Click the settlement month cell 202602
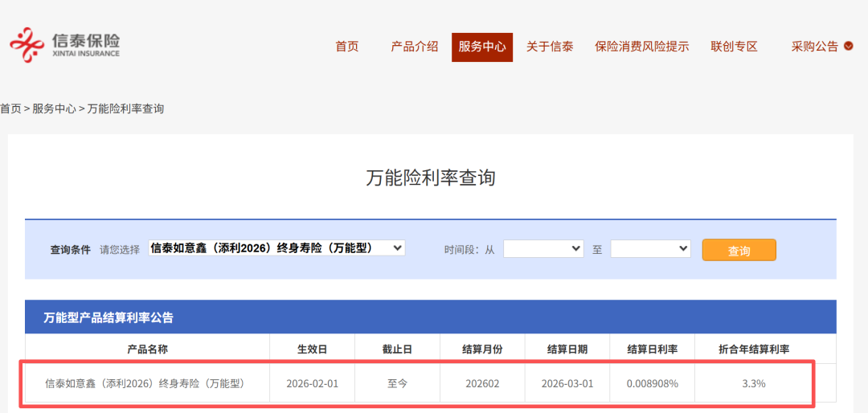 coord(482,383)
